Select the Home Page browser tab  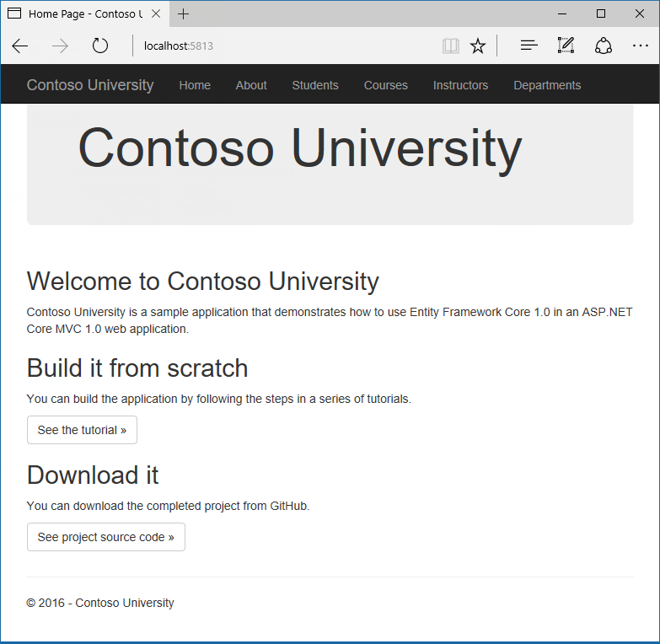(80, 14)
